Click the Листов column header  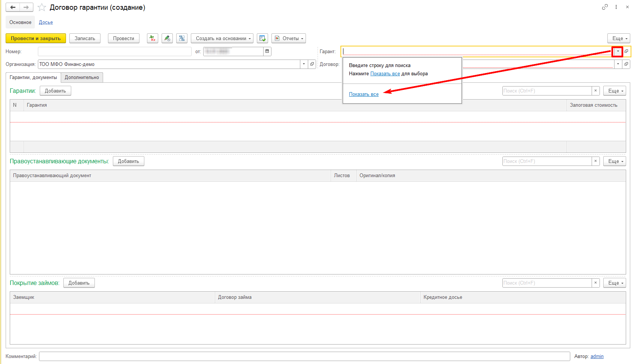tap(343, 175)
